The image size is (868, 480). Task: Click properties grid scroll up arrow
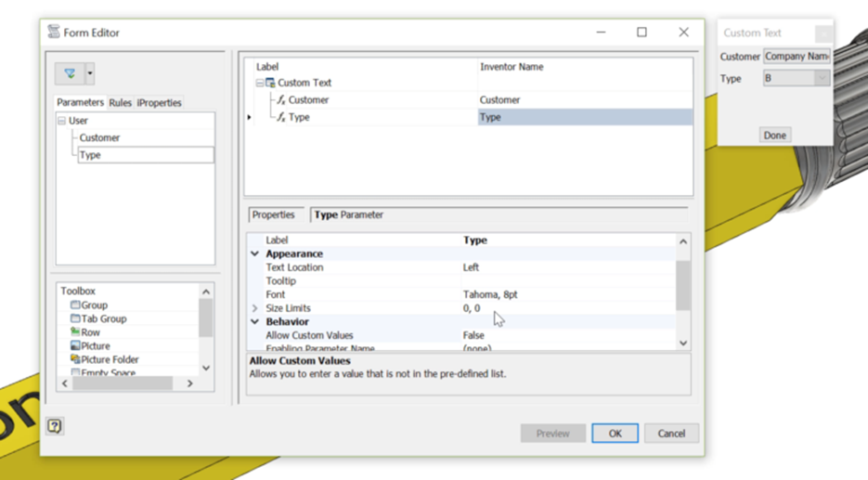[683, 241]
